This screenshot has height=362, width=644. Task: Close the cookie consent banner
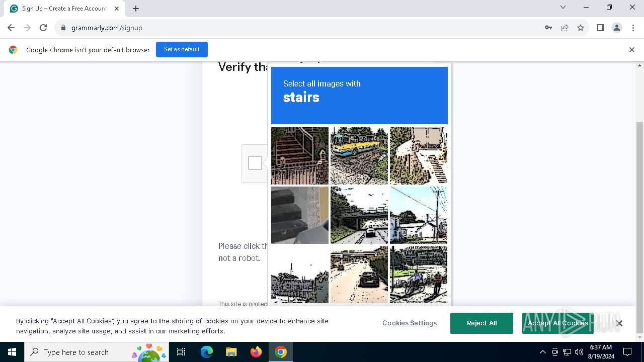point(619,323)
